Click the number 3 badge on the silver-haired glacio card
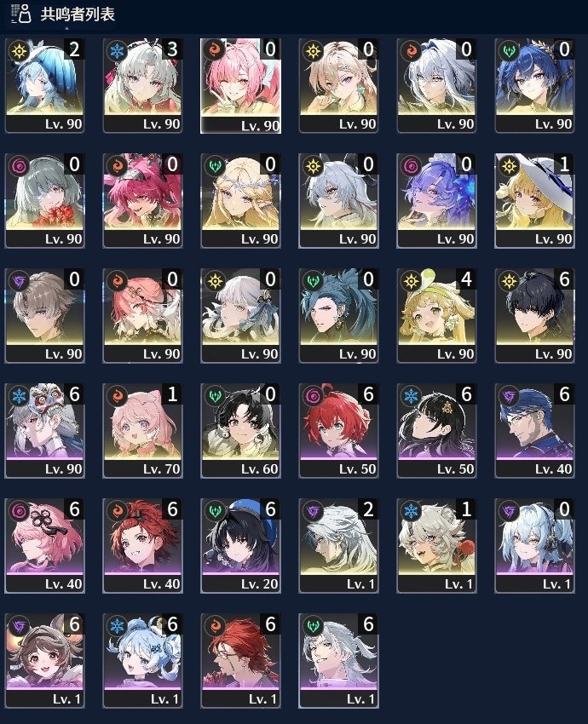The width and height of the screenshot is (588, 724). pyautogui.click(x=172, y=49)
